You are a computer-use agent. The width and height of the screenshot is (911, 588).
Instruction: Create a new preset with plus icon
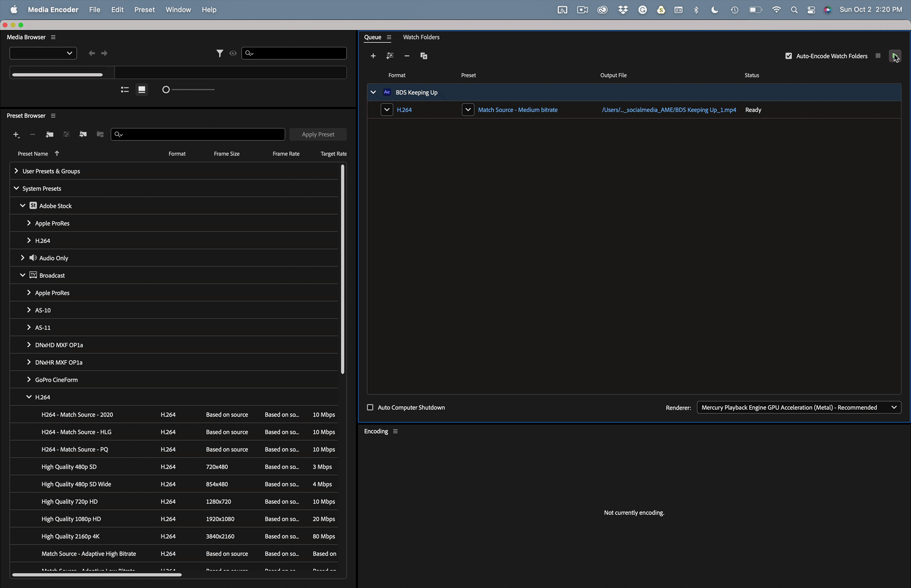16,134
